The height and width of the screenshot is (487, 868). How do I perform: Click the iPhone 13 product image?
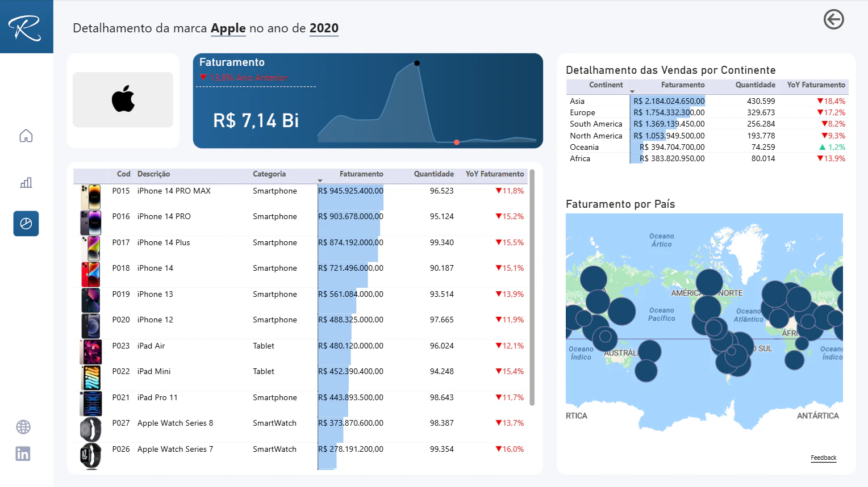click(x=91, y=300)
